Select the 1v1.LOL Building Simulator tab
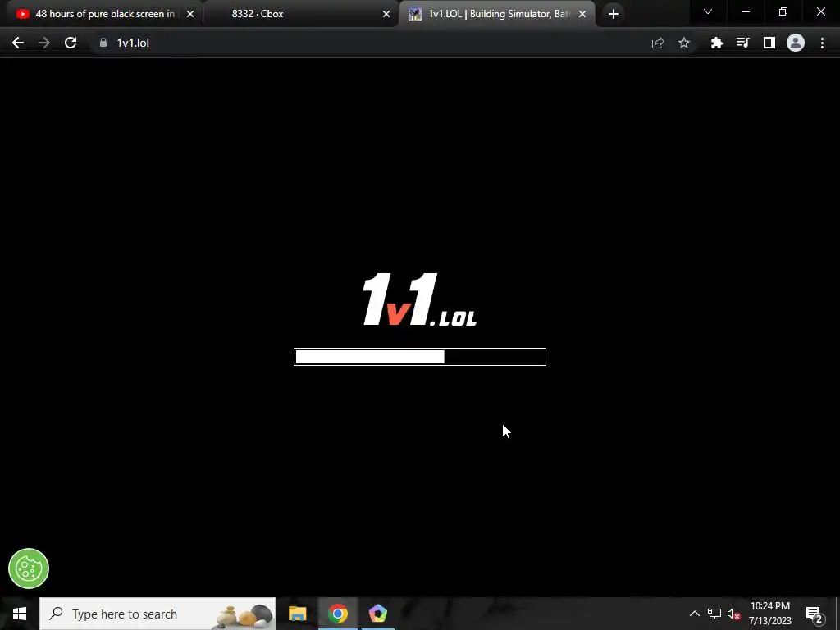Image resolution: width=840 pixels, height=630 pixels. tap(496, 14)
